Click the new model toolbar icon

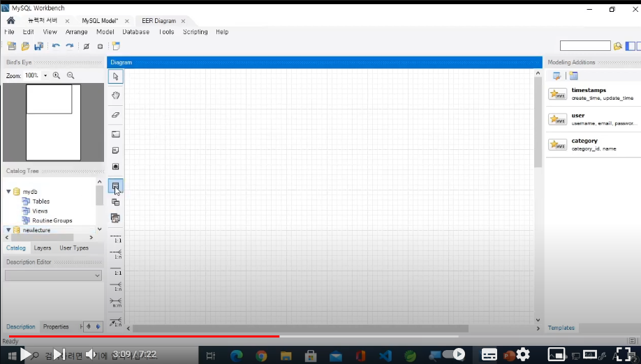(11, 46)
